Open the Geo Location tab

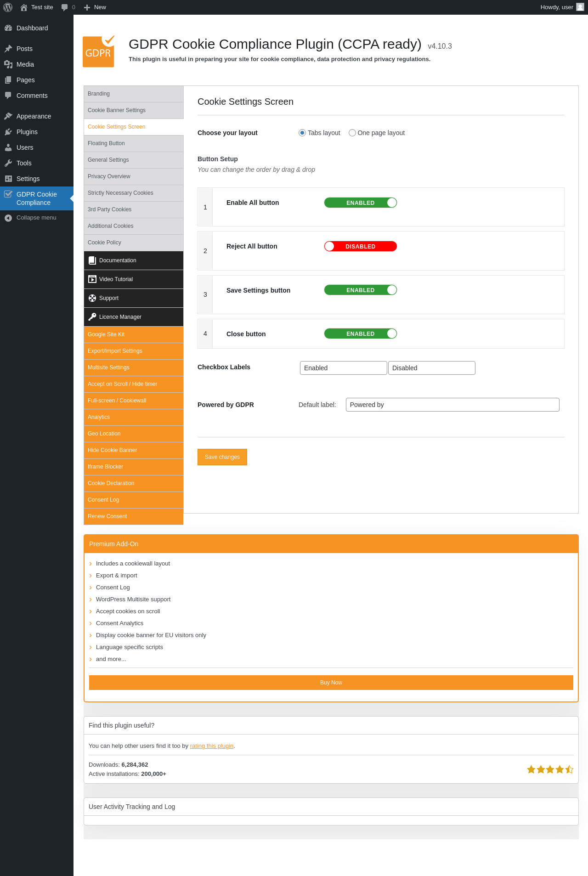(134, 434)
